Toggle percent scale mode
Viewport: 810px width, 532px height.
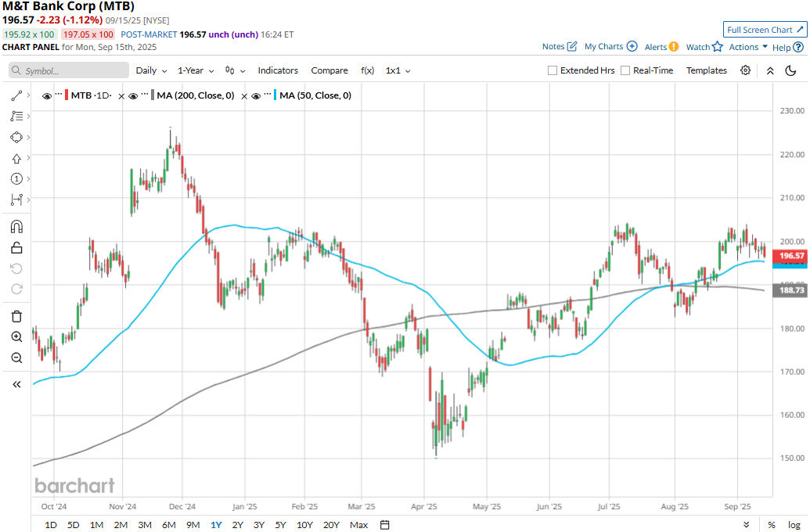(771, 525)
